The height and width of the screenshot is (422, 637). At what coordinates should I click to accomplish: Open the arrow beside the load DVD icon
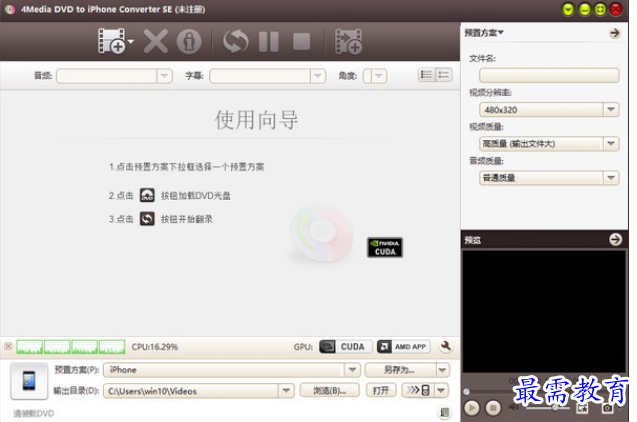tap(131, 41)
